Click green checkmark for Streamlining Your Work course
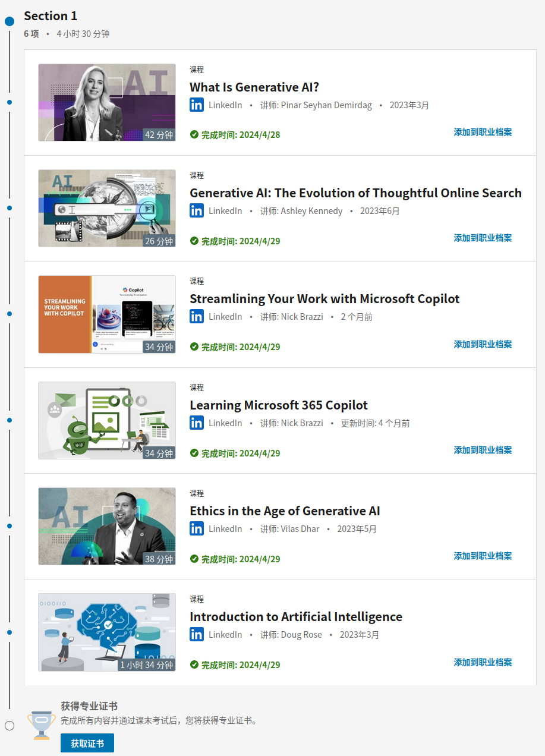The width and height of the screenshot is (545, 756). click(194, 346)
